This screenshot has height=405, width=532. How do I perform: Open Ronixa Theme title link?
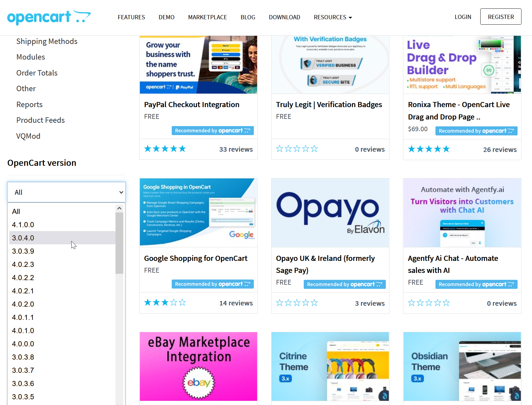pos(459,110)
